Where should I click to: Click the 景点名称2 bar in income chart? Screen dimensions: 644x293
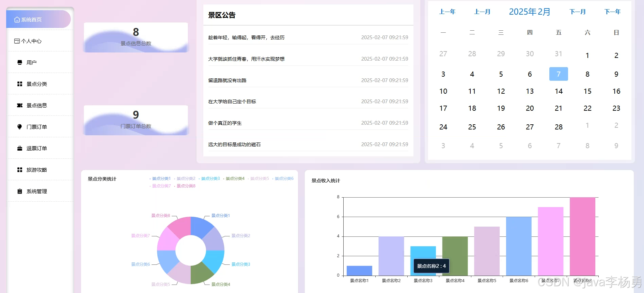[x=391, y=256]
